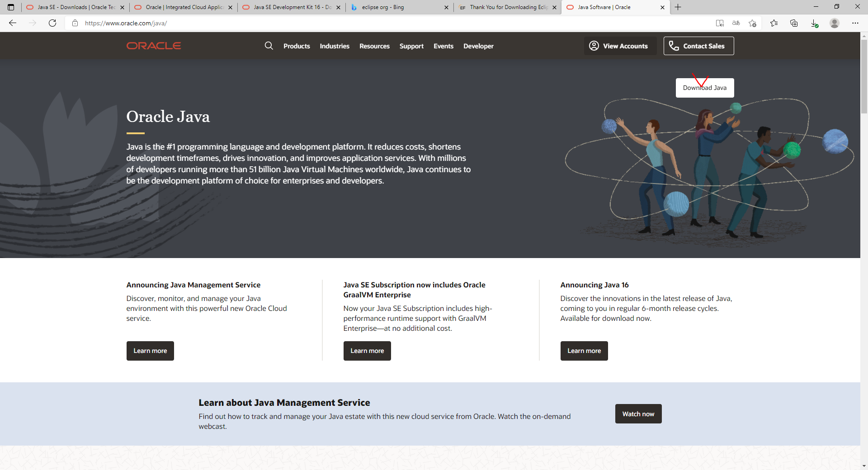Click the Announcing Java 16 heading
The image size is (868, 470).
tap(594, 285)
